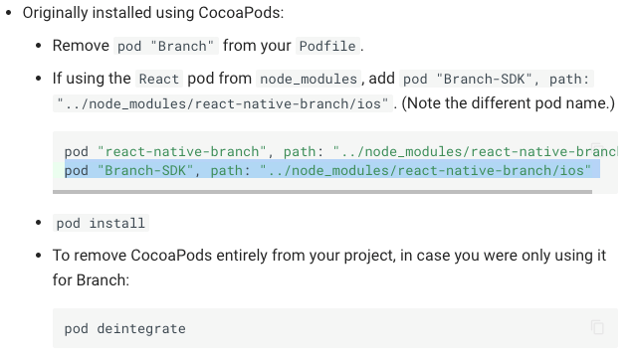Click the for Branch: text line
Viewport: 636px width, 364px height.
pyautogui.click(x=91, y=280)
